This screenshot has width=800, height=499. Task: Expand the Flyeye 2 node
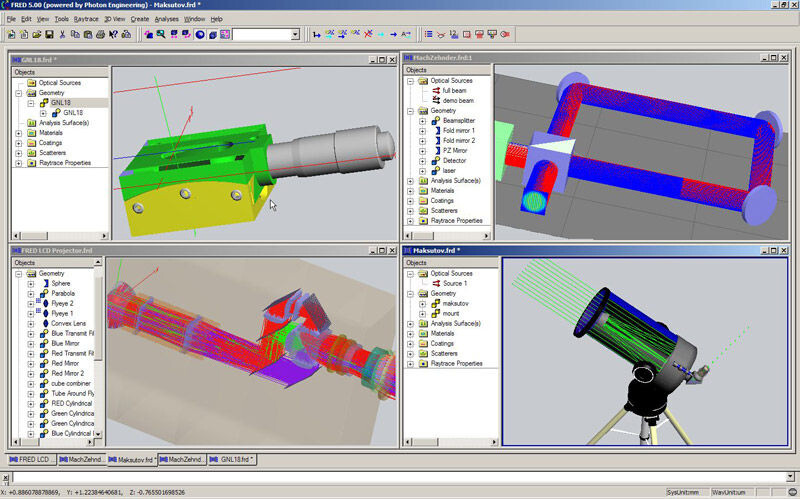[31, 304]
